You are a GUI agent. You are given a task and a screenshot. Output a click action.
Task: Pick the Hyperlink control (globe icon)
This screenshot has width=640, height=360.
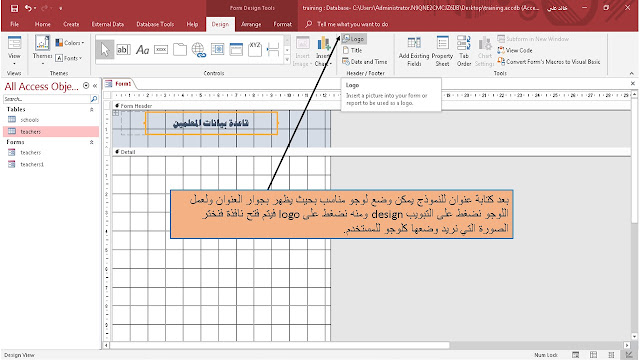coord(199,50)
